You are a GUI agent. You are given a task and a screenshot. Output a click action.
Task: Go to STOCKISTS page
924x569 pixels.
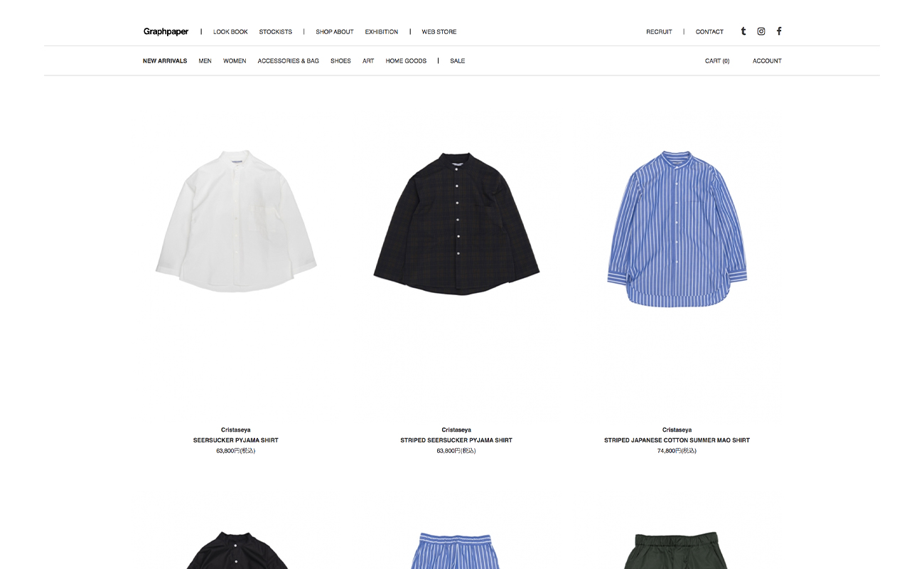276,32
